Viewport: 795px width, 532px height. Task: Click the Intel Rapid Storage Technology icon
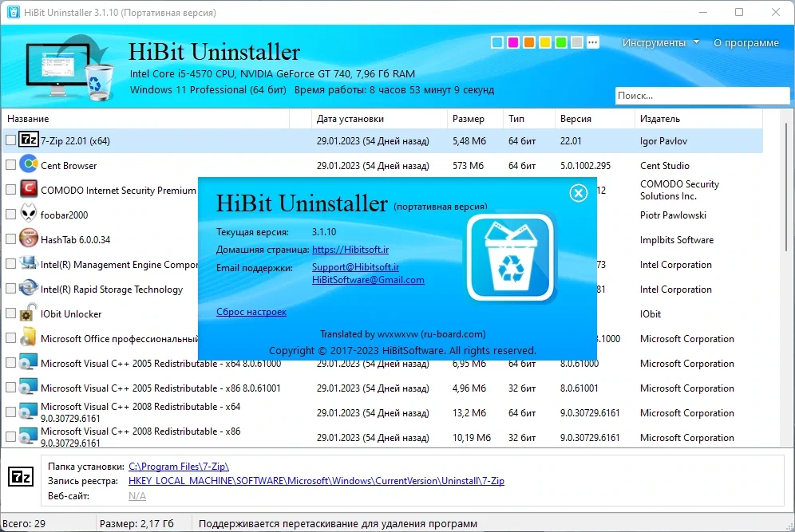point(29,288)
